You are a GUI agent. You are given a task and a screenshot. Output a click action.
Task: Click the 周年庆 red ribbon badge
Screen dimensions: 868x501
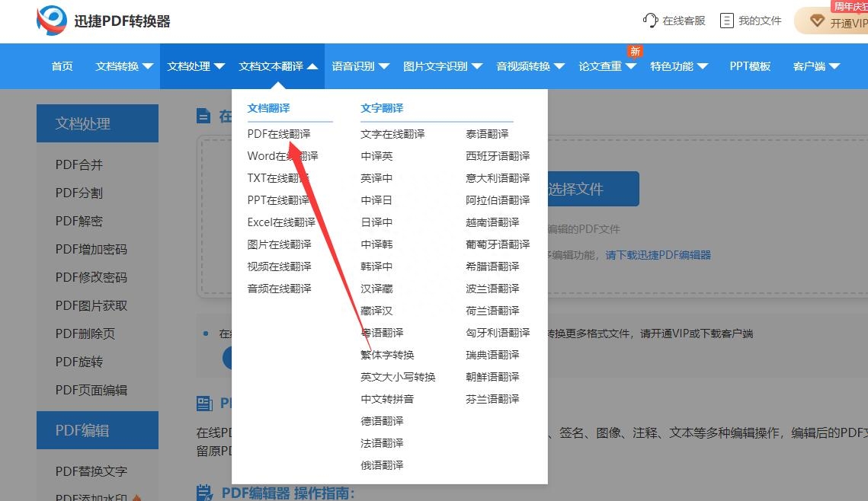click(x=849, y=6)
